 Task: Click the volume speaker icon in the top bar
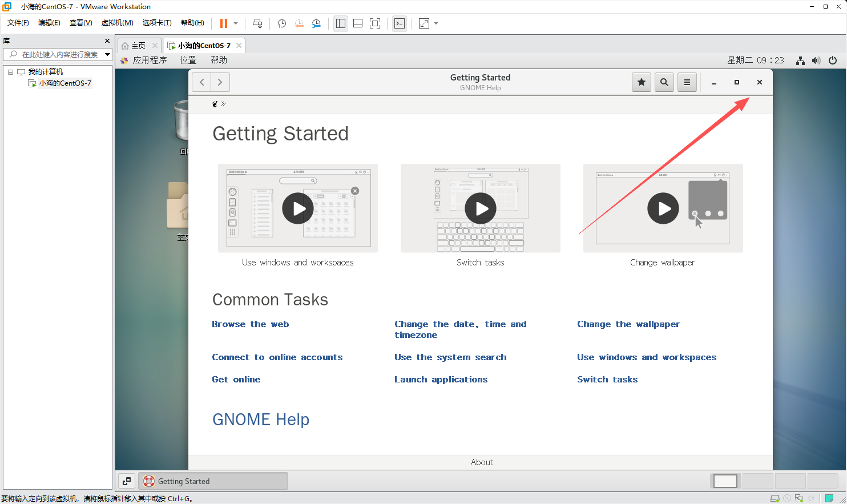[x=816, y=61]
